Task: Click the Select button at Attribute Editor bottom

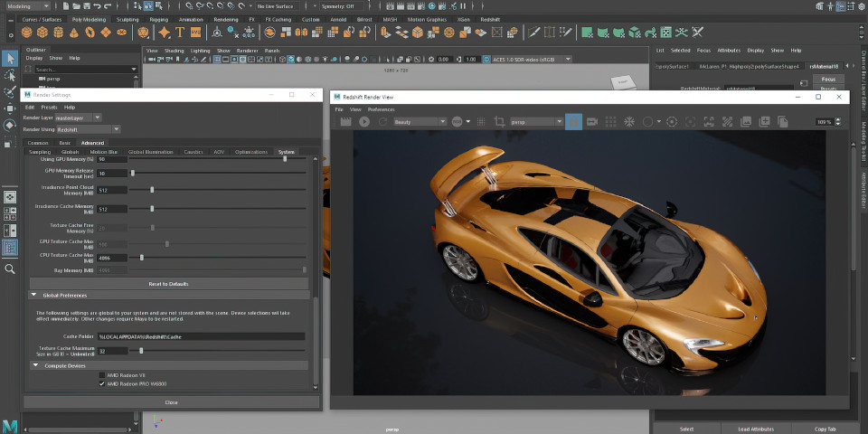Action: pos(686,429)
